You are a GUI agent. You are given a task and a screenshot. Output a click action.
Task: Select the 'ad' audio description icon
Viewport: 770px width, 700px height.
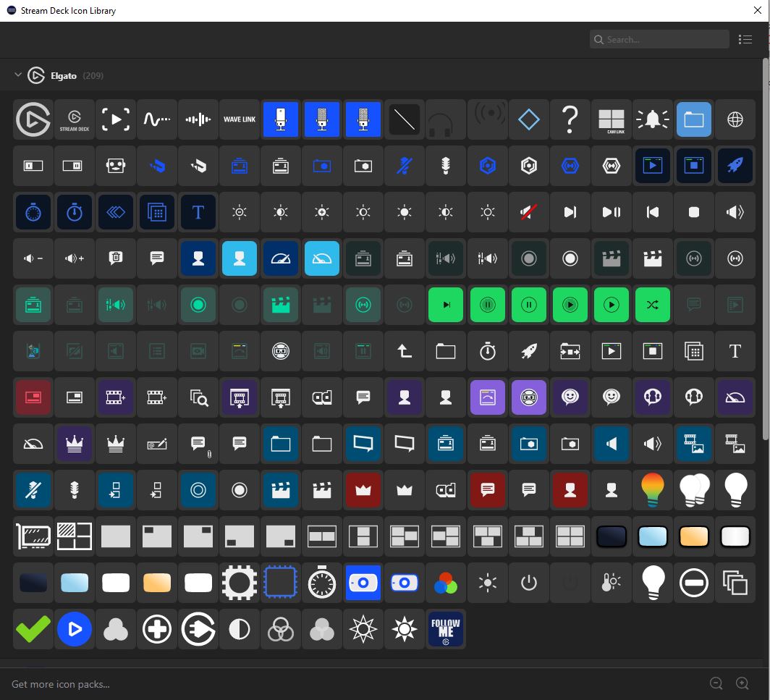[x=322, y=397]
